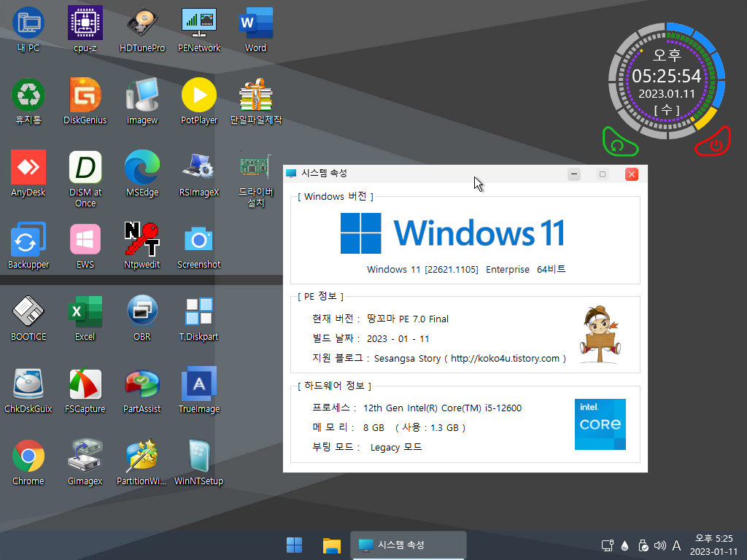747x560 pixels.
Task: Open the imagew shortcut
Action: coord(142,101)
